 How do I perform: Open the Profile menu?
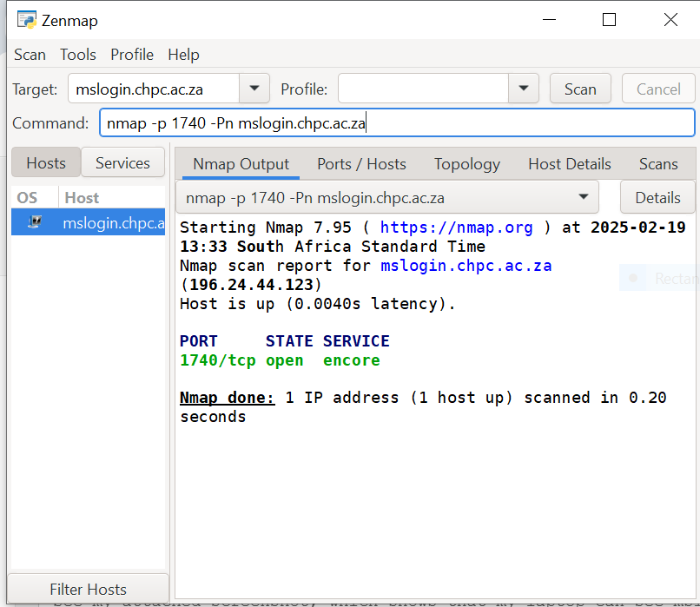[x=132, y=55]
